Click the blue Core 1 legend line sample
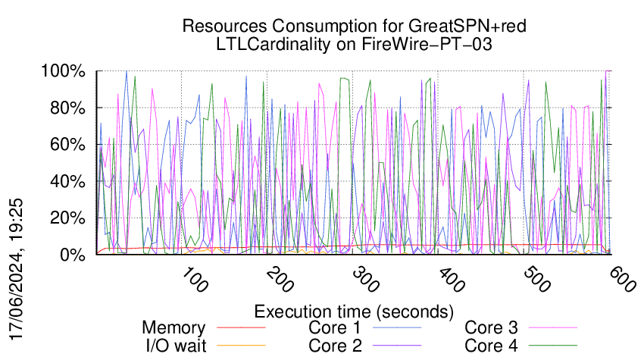Image resolution: width=644 pixels, height=360 pixels. click(x=397, y=327)
